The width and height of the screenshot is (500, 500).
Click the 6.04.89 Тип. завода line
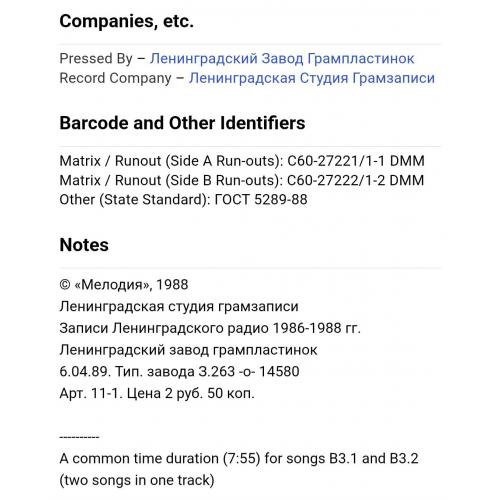click(x=179, y=372)
